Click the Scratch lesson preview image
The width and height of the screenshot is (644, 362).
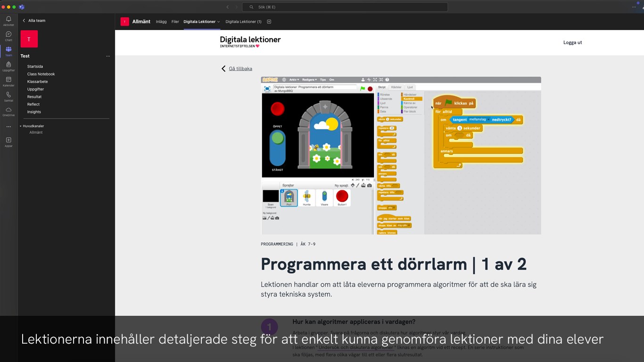tap(401, 156)
